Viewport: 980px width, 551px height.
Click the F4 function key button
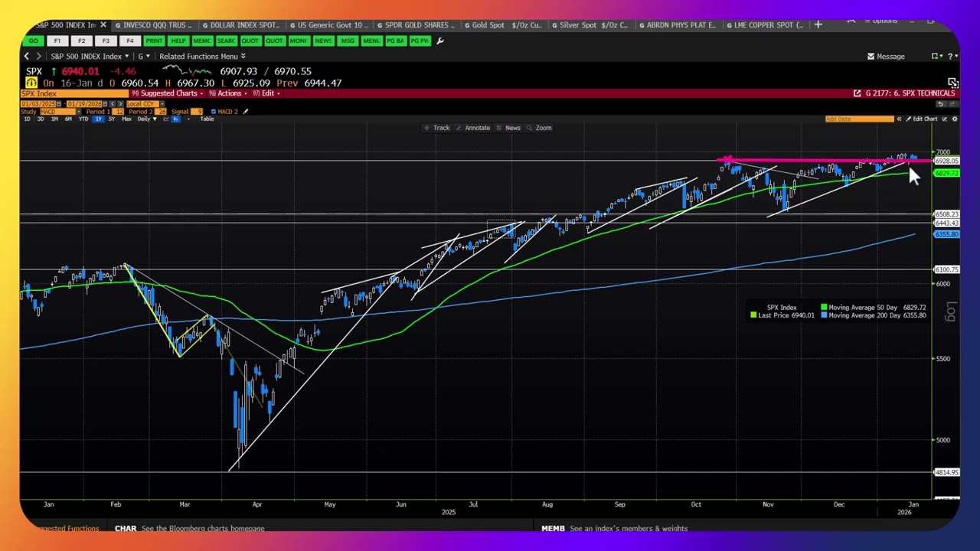pyautogui.click(x=130, y=41)
